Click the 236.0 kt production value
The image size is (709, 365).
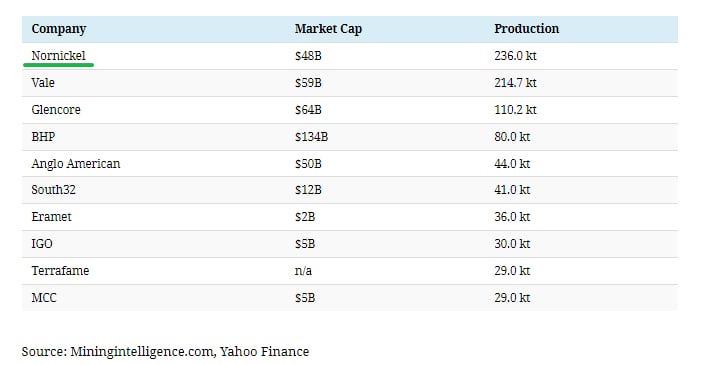[515, 56]
